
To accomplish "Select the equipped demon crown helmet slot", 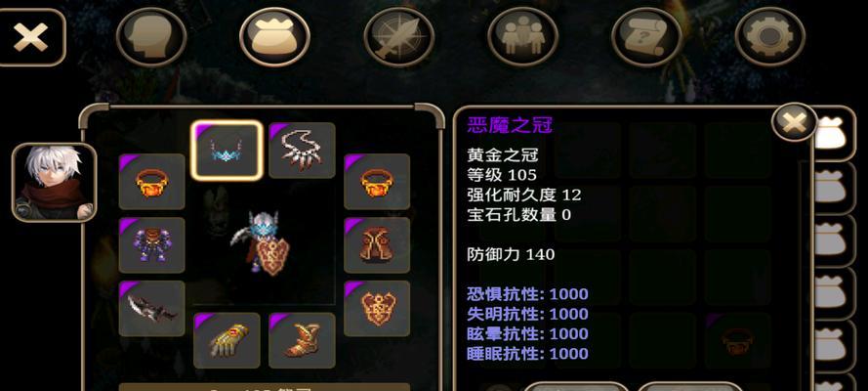I will (x=227, y=151).
